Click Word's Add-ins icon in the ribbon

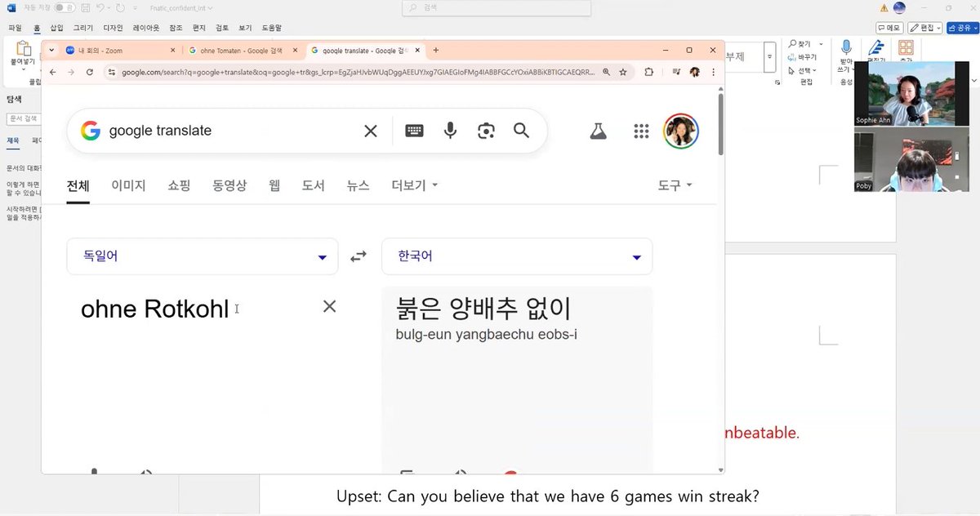click(906, 47)
